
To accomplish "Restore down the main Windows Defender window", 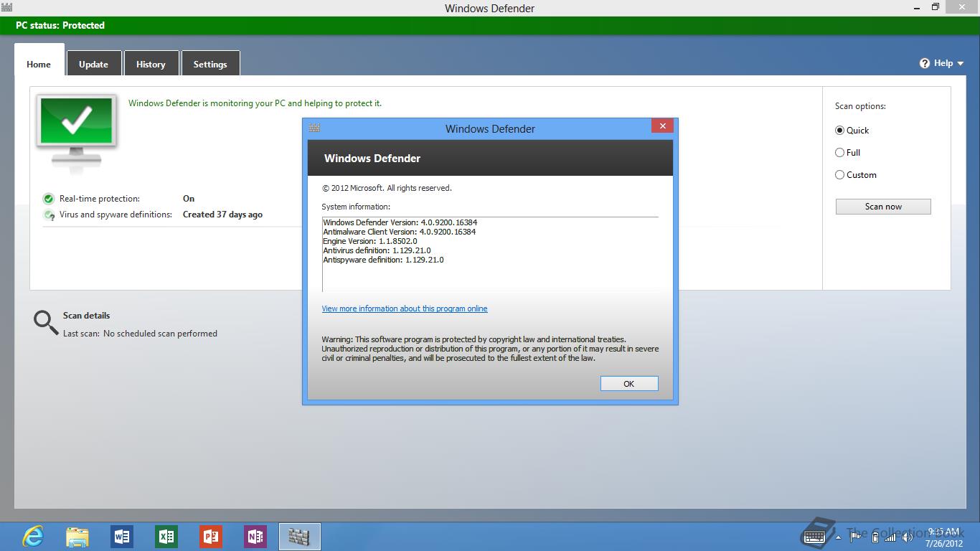I will (x=936, y=7).
